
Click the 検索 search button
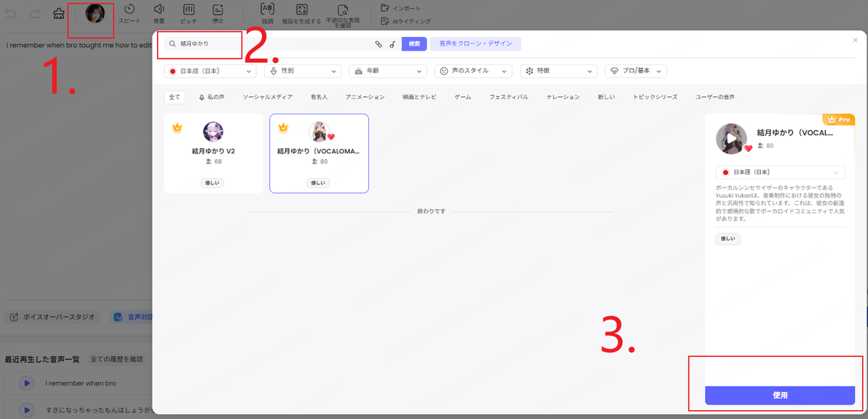(414, 43)
